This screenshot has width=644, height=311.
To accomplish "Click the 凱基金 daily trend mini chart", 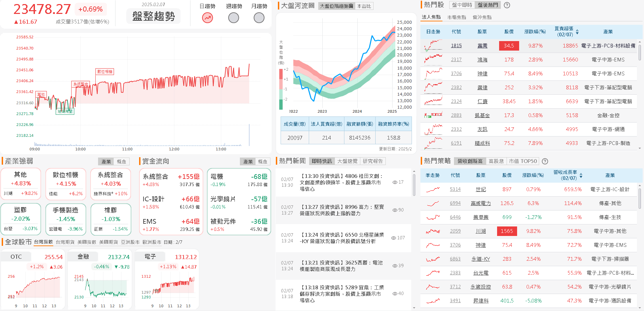I will point(433,115).
